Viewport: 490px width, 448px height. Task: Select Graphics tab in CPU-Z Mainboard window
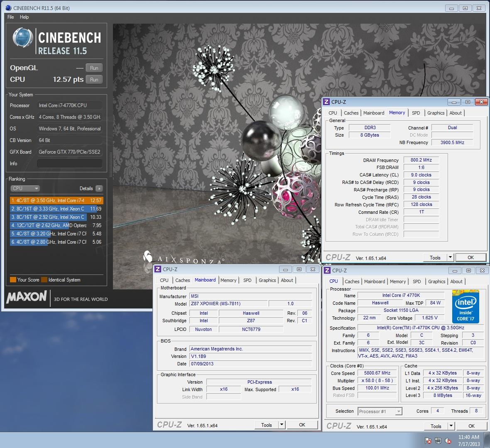[x=267, y=280]
